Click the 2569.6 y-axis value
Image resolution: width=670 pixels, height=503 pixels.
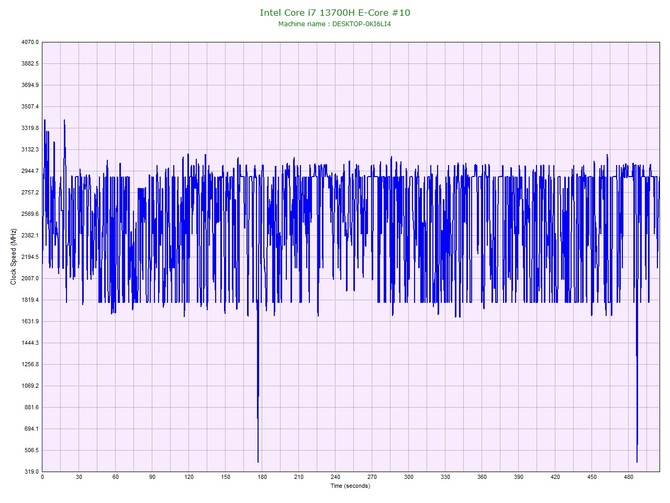(x=30, y=214)
